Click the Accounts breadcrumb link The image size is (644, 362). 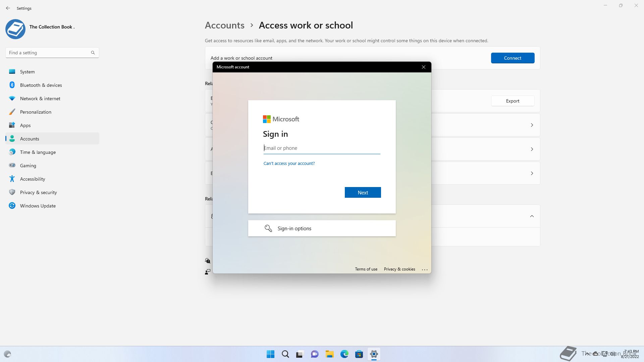point(225,25)
